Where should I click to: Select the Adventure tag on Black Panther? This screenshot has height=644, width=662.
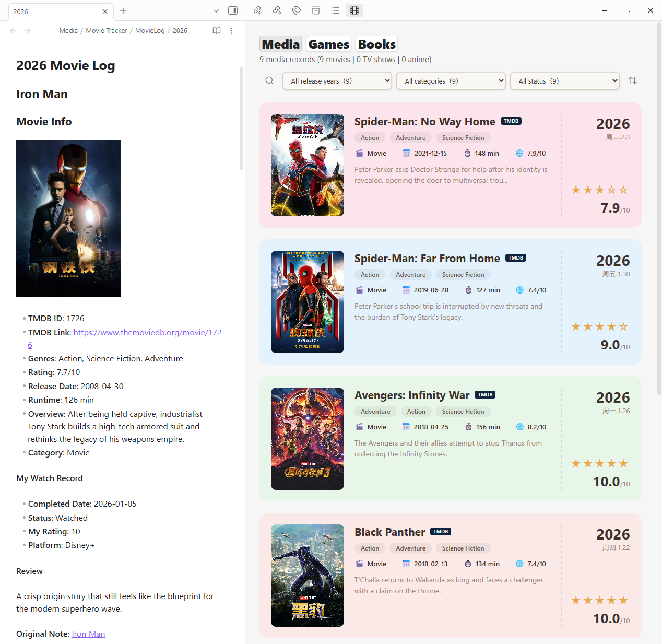click(x=411, y=548)
